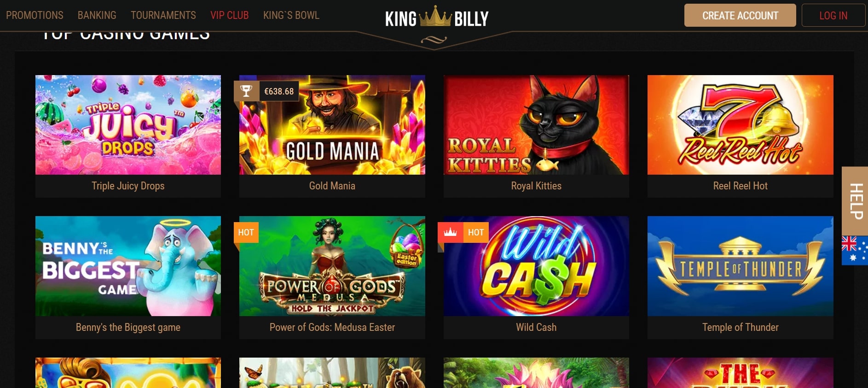Click the €638.68 prize badge
The width and height of the screenshot is (868, 388).
279,91
